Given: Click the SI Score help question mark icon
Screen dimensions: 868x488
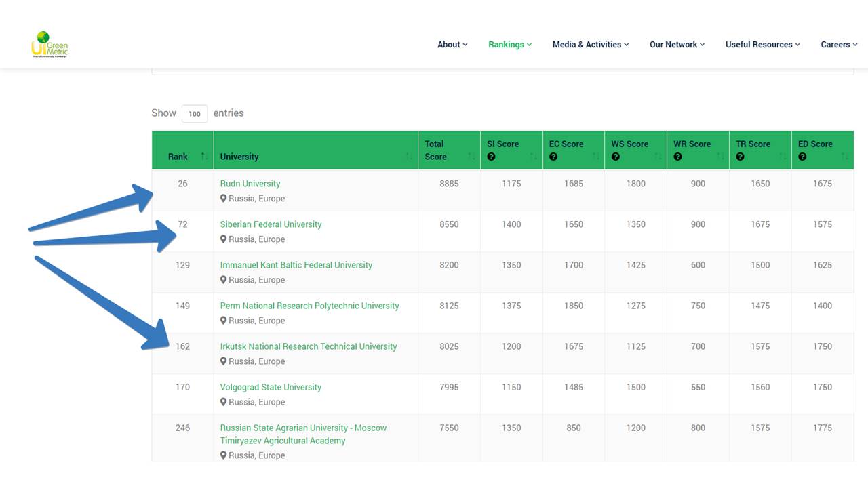Looking at the screenshot, I should coord(491,157).
